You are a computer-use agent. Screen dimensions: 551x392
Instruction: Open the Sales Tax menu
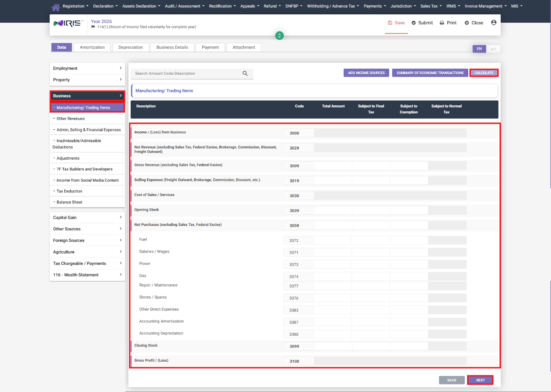click(431, 6)
